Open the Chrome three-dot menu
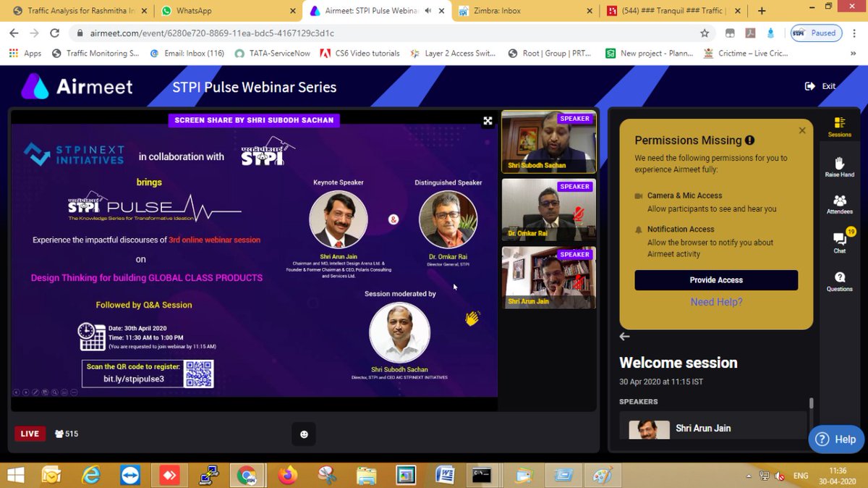 pyautogui.click(x=854, y=33)
